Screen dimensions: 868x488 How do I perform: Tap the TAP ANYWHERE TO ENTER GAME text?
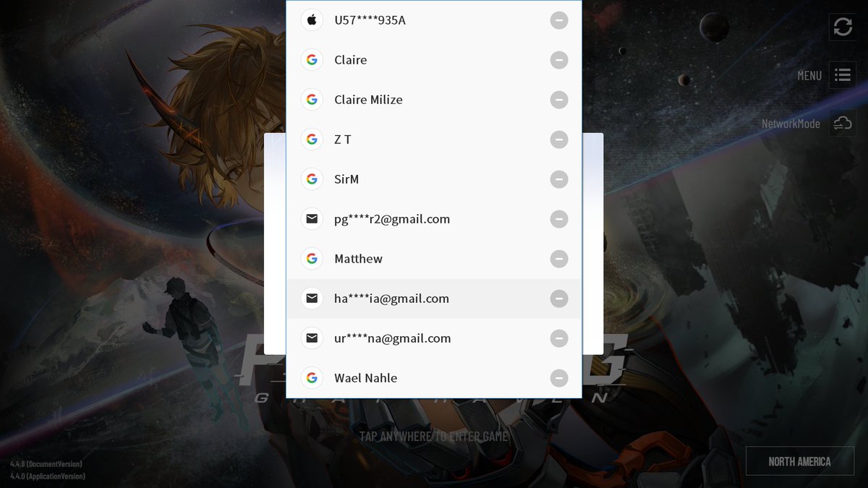[x=434, y=436]
